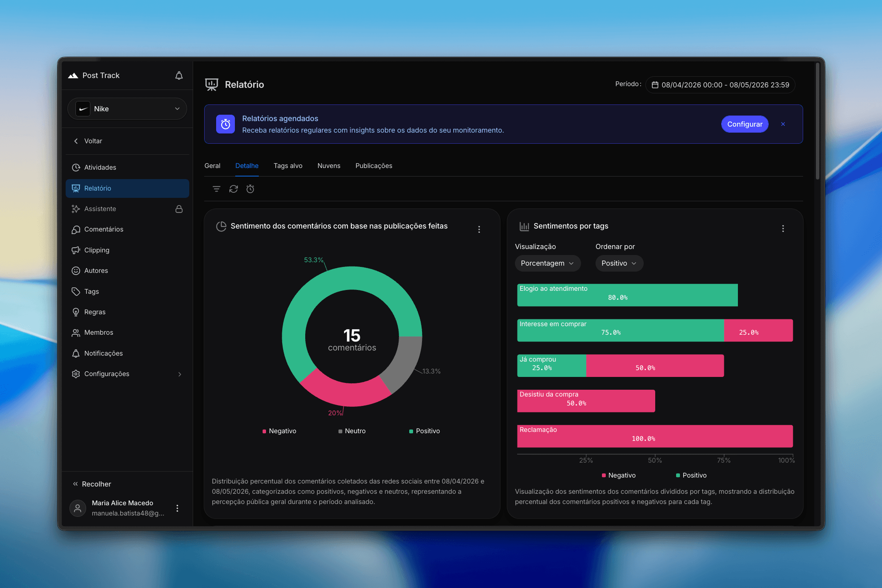The height and width of the screenshot is (588, 882).
Task: Click the pie chart icon in card title
Action: pyautogui.click(x=221, y=226)
